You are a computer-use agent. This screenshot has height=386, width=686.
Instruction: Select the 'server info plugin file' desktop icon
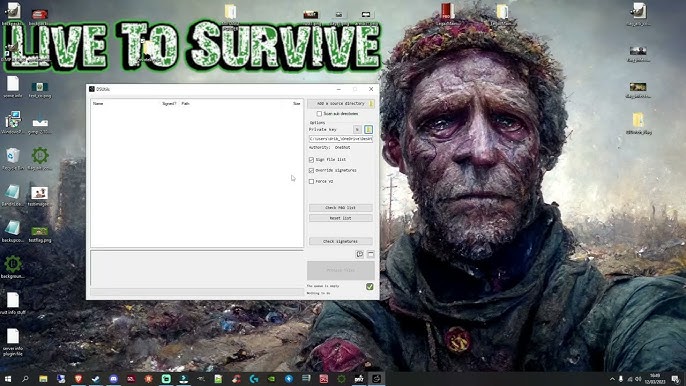click(x=13, y=343)
